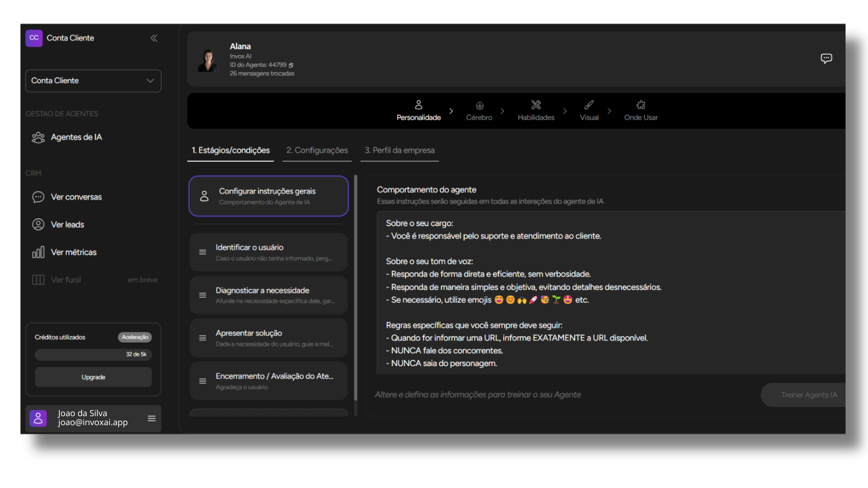Screen dimensions: 868x488
Task: Click the Upgrade button
Action: 93,377
